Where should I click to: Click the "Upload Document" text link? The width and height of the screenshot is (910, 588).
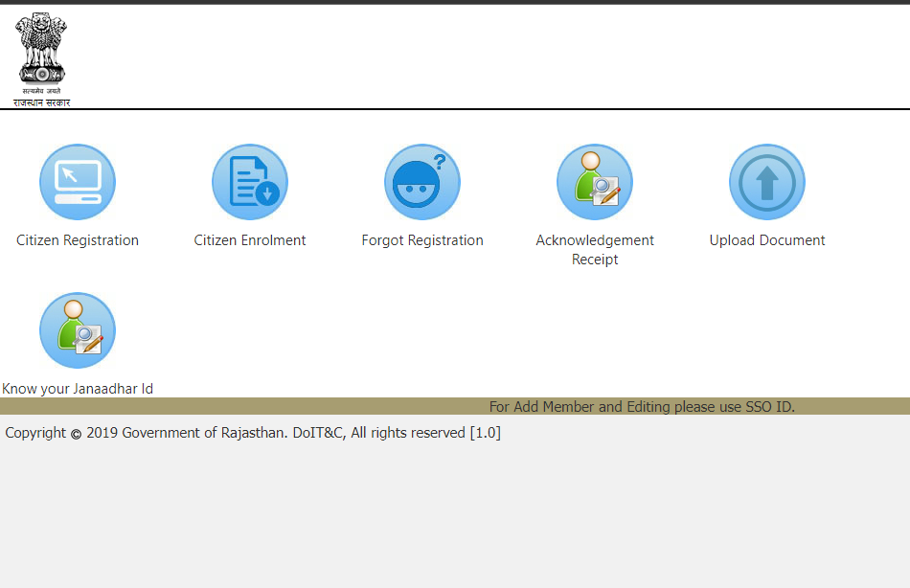(767, 240)
